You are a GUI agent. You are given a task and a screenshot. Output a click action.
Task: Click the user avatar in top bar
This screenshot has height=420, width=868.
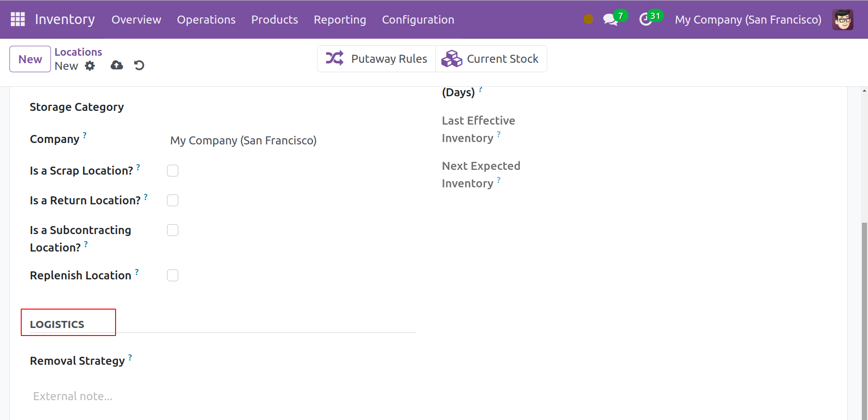click(x=843, y=19)
